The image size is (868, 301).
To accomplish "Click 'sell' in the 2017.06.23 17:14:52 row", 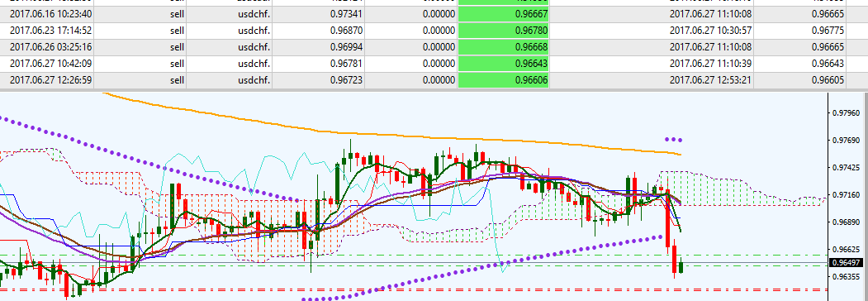I will (x=177, y=30).
